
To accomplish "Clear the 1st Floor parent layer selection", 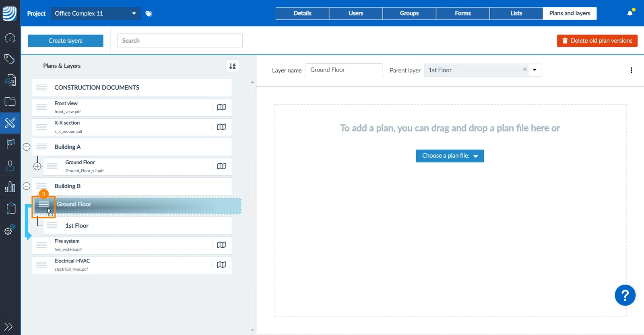I will [x=525, y=70].
